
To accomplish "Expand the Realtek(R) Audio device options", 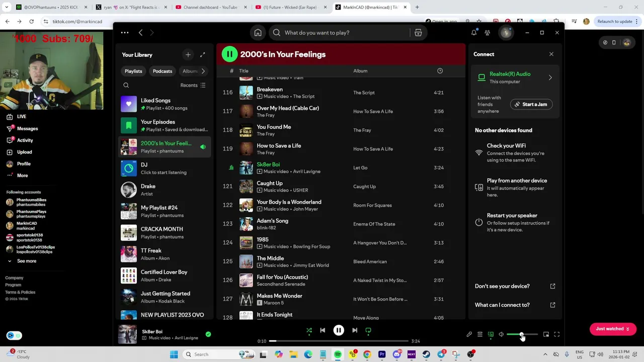I will 550,78.
